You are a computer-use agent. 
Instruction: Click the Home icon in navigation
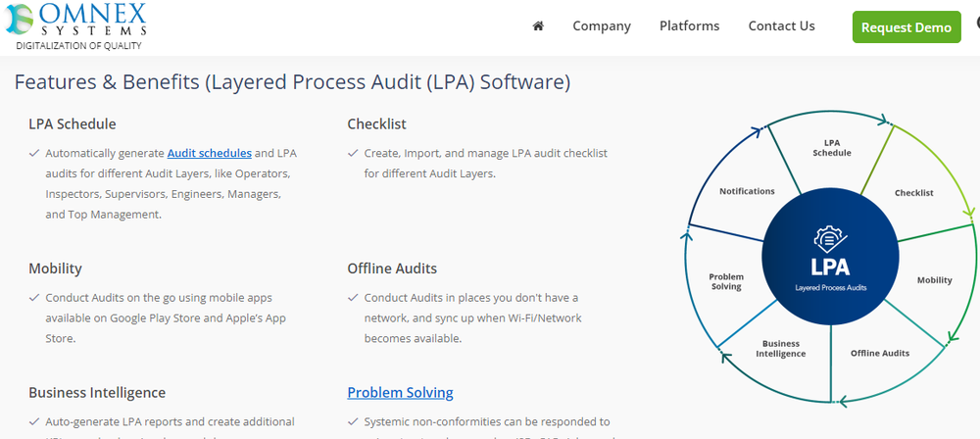pos(538,26)
